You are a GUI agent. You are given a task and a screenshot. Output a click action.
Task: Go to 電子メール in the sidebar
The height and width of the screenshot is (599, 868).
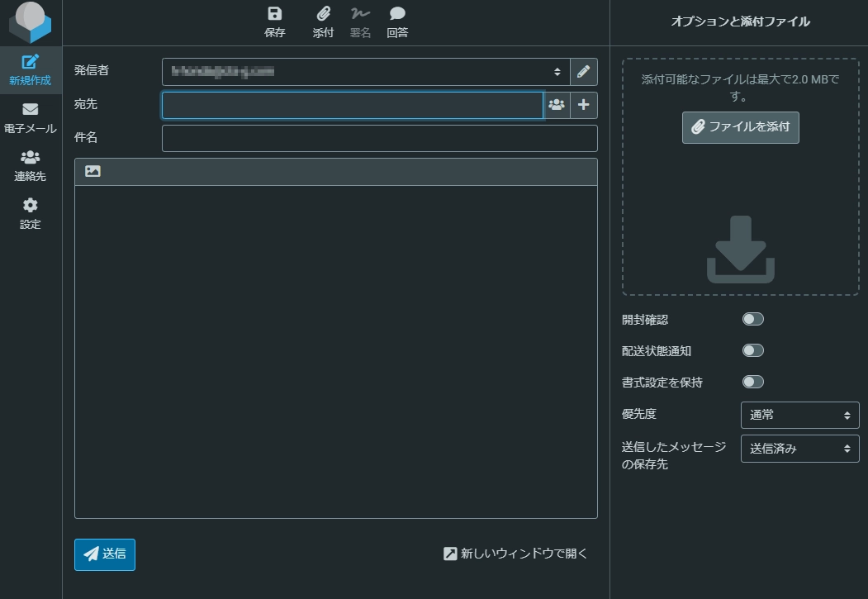click(31, 118)
